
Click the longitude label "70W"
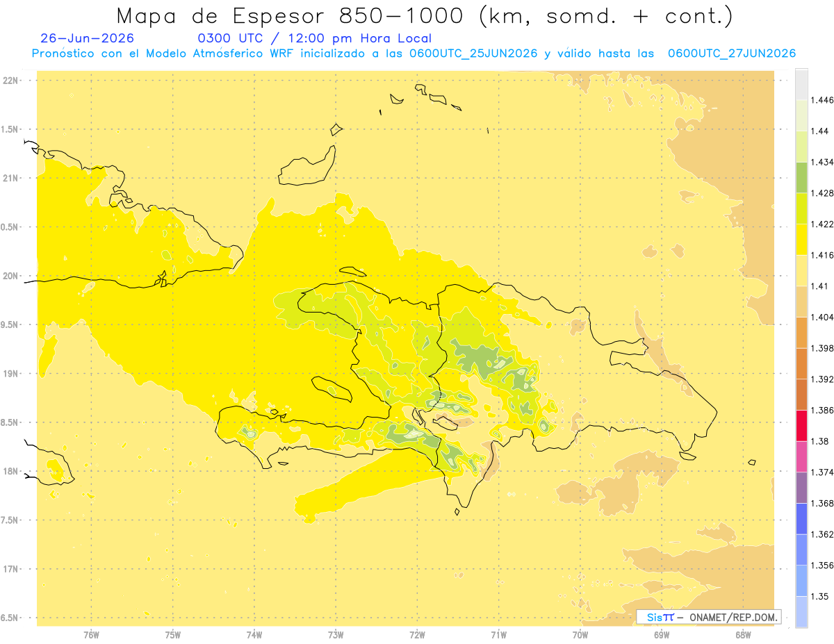[x=580, y=635]
